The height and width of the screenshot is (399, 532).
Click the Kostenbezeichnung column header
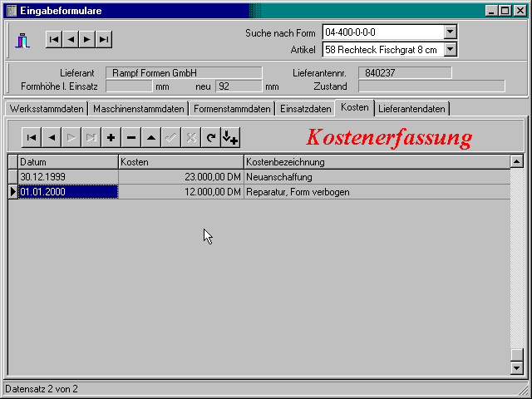376,161
